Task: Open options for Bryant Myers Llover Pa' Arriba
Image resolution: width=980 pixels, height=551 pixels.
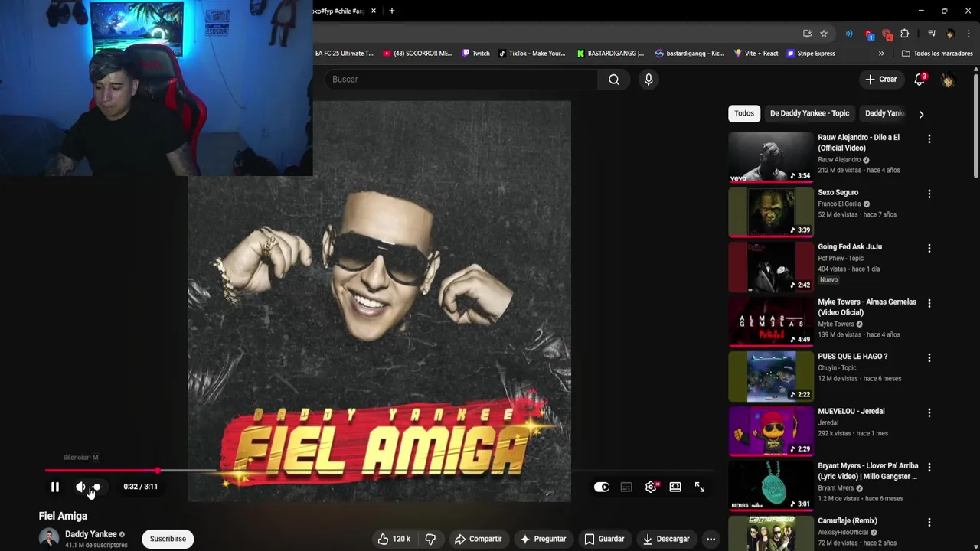Action: click(929, 468)
